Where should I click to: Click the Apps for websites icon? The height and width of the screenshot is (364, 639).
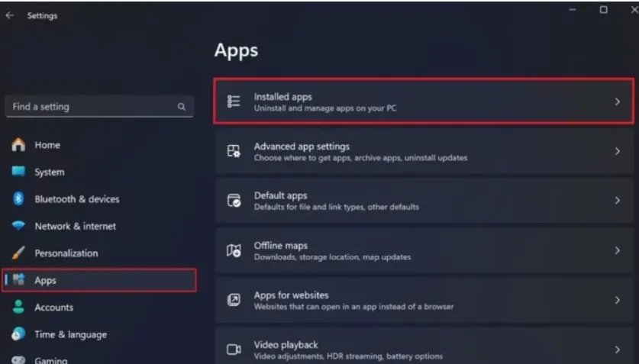tap(234, 300)
